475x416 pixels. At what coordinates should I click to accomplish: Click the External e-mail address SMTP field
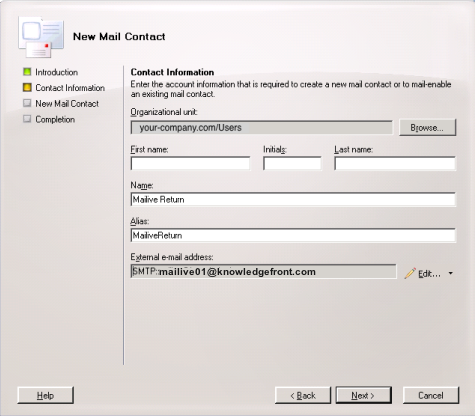click(263, 272)
